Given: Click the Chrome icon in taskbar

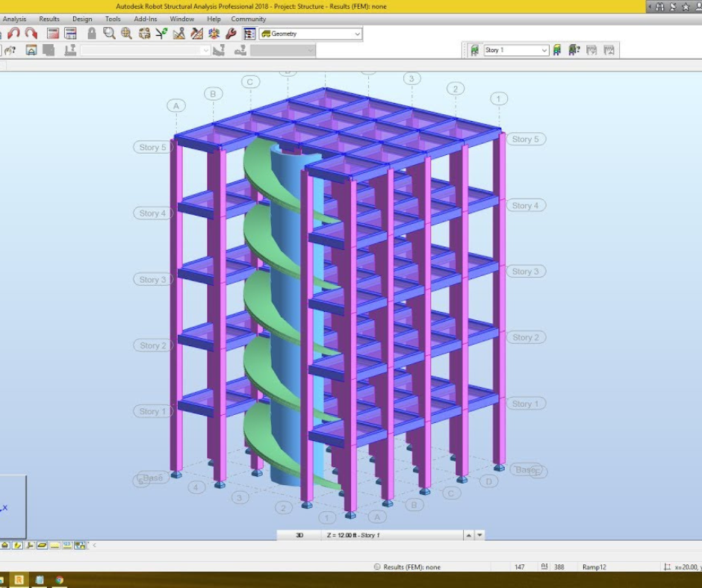Looking at the screenshot, I should click(59, 580).
